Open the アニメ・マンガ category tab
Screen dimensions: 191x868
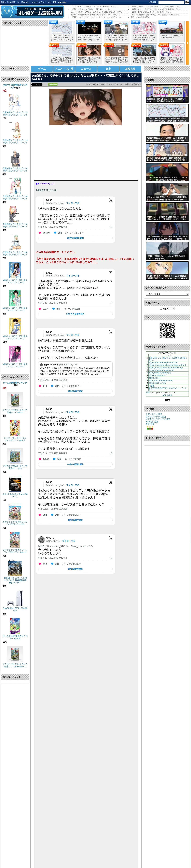coord(64,68)
